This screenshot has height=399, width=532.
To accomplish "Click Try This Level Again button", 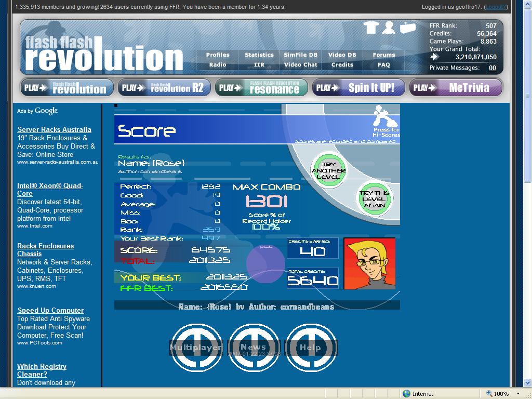I will click(x=374, y=199).
